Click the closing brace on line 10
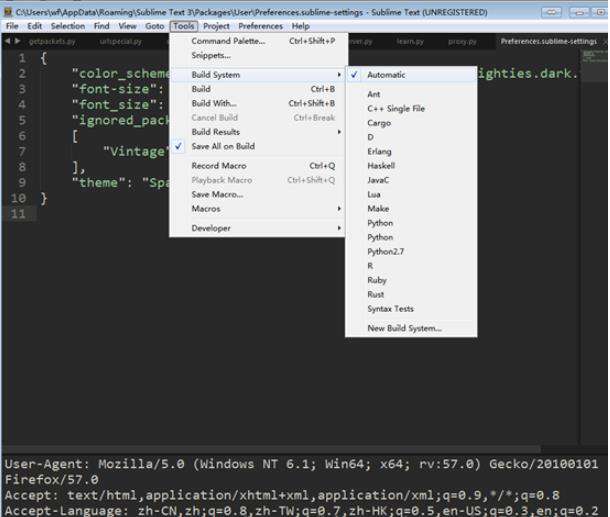610x517 pixels. click(x=44, y=198)
